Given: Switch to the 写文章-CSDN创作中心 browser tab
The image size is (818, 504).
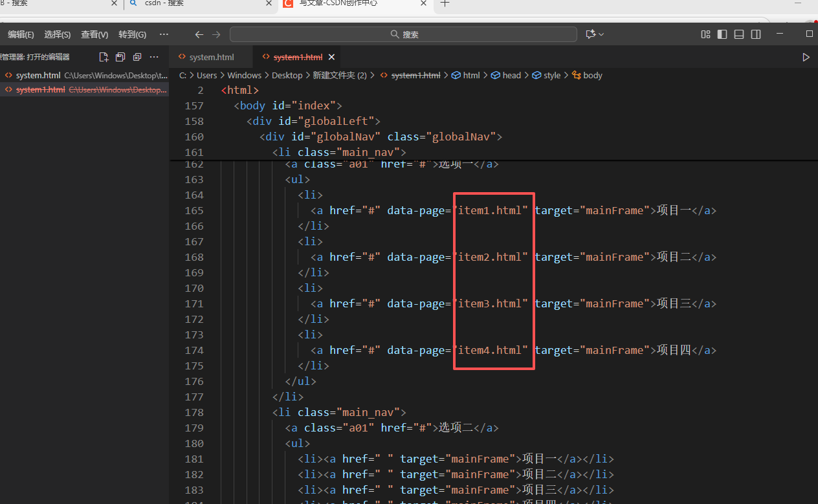Looking at the screenshot, I should (x=338, y=3).
